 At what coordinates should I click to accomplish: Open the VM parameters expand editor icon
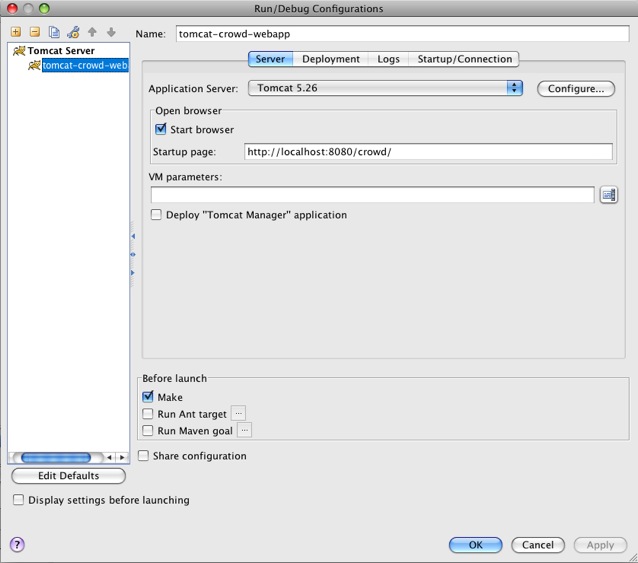[608, 195]
